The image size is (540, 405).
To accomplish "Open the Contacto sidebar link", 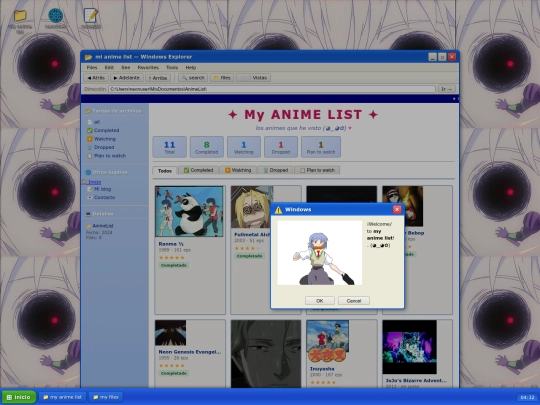I will [101, 197].
